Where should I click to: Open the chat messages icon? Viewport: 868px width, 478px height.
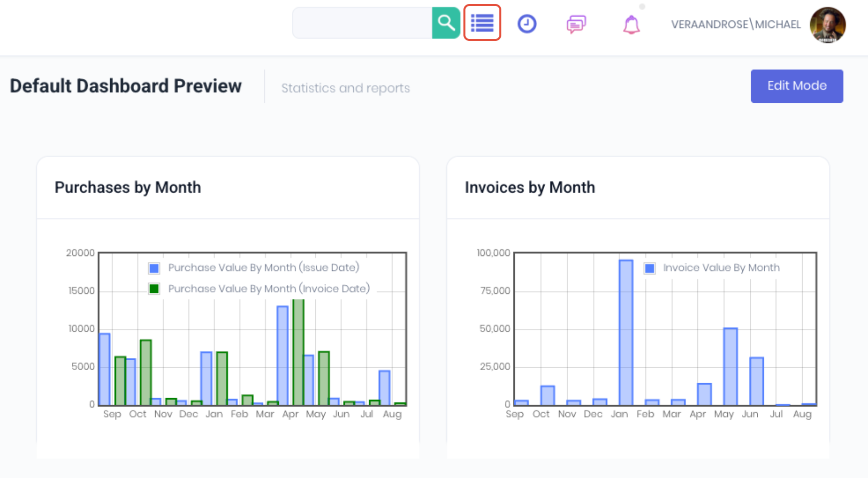click(x=576, y=24)
